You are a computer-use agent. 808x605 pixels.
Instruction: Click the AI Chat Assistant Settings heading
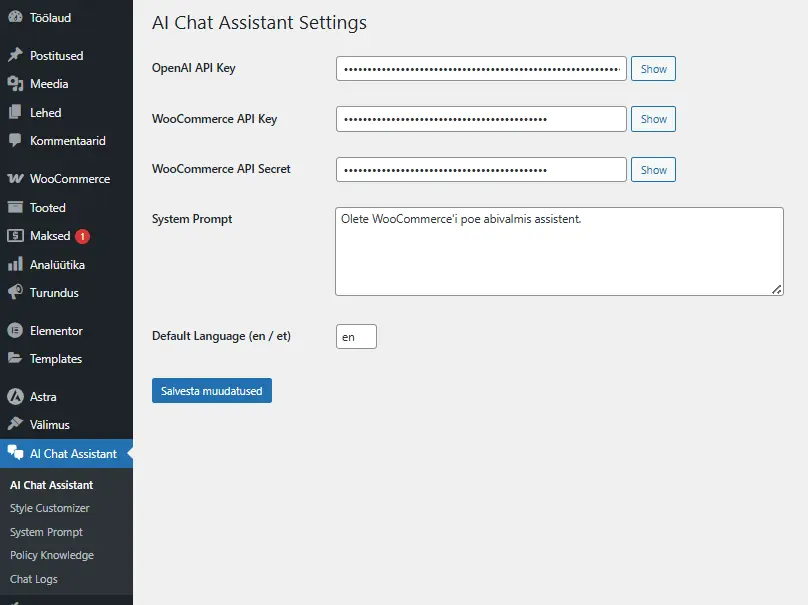259,23
